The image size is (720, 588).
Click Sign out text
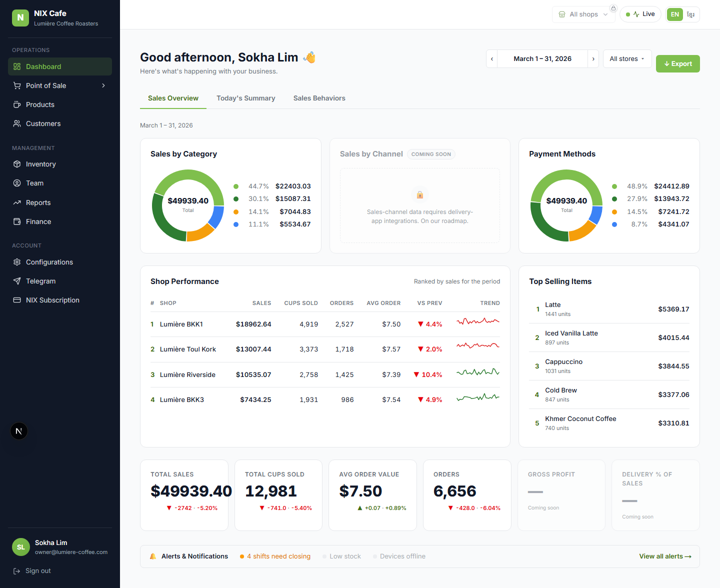38,571
